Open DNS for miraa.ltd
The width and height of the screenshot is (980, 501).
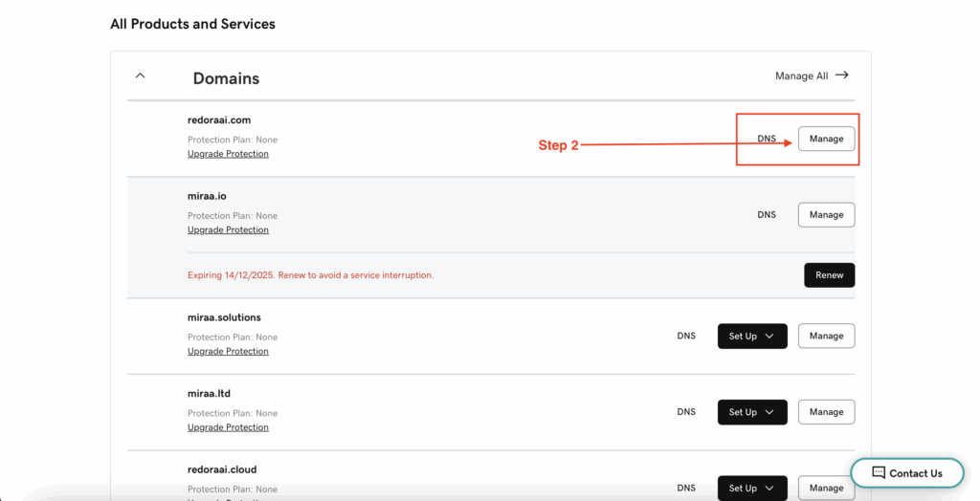(x=686, y=412)
